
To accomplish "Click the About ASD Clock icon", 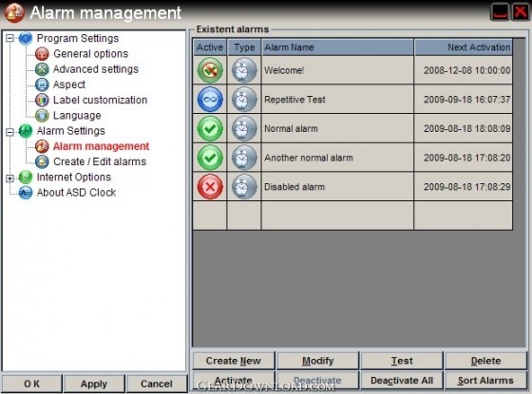I will coord(26,193).
